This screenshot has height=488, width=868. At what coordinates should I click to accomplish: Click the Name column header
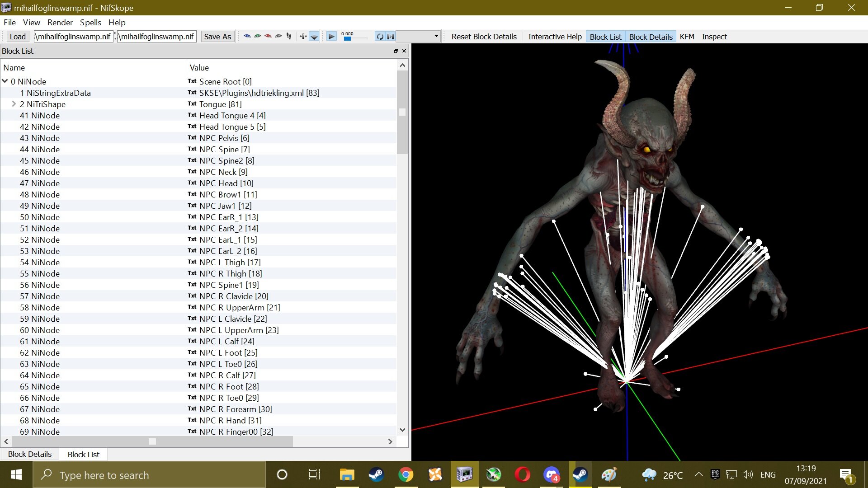coord(94,67)
